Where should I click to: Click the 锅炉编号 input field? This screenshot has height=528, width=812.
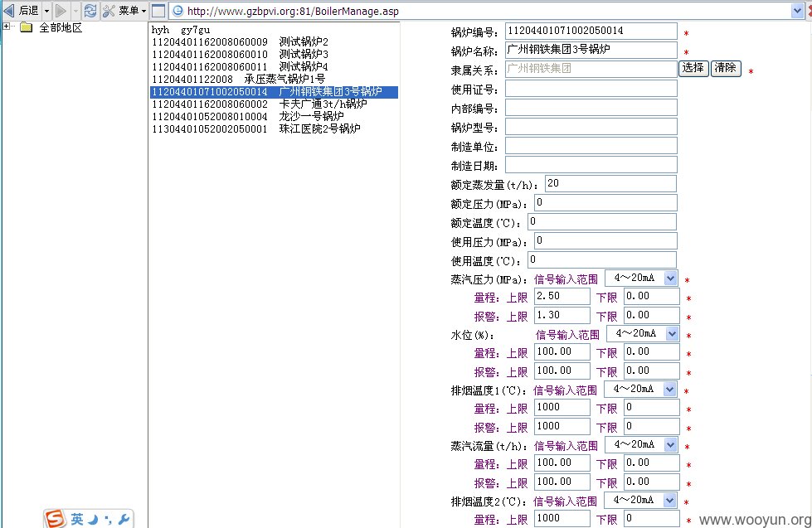[x=591, y=31]
